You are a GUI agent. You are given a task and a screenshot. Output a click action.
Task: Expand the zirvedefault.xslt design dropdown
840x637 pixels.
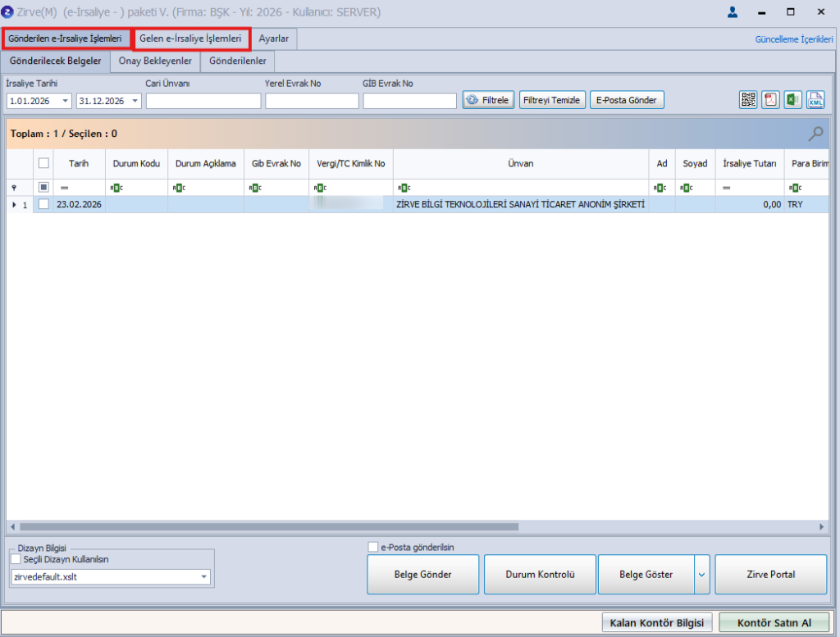(x=203, y=577)
